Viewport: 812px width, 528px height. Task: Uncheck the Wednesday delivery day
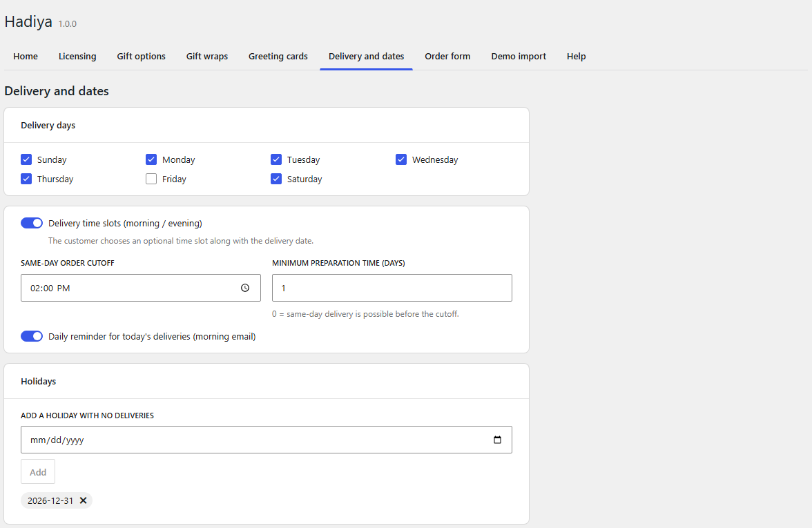(x=400, y=159)
